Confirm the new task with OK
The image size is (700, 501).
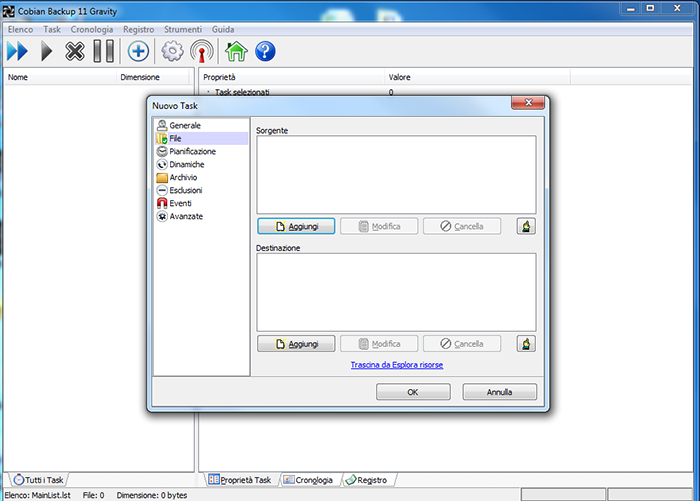(x=413, y=392)
